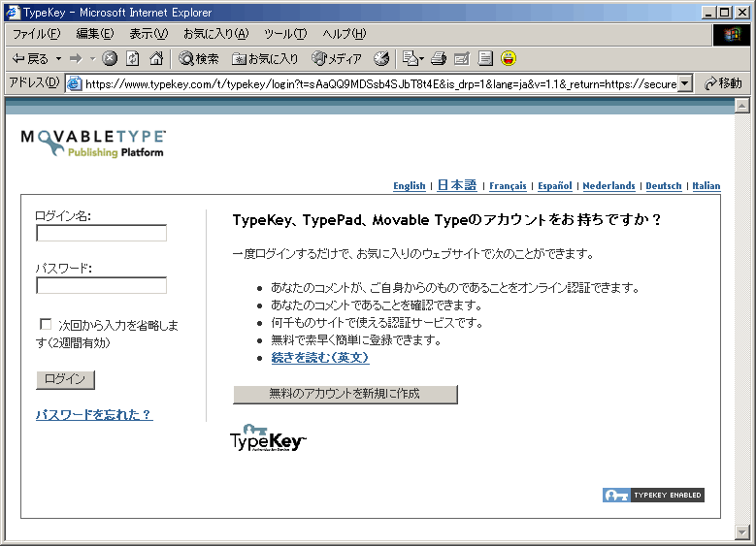Open the ファイル(F) menu

37,34
